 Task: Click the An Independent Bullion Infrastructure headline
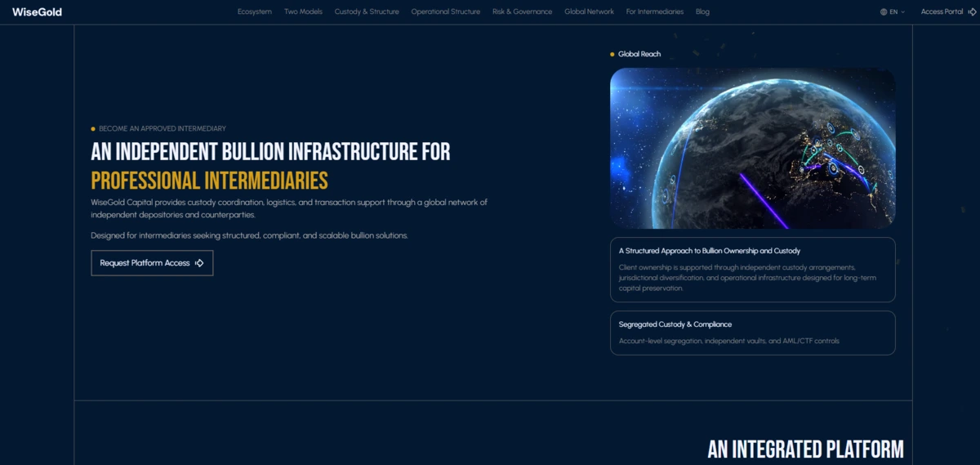click(x=270, y=151)
